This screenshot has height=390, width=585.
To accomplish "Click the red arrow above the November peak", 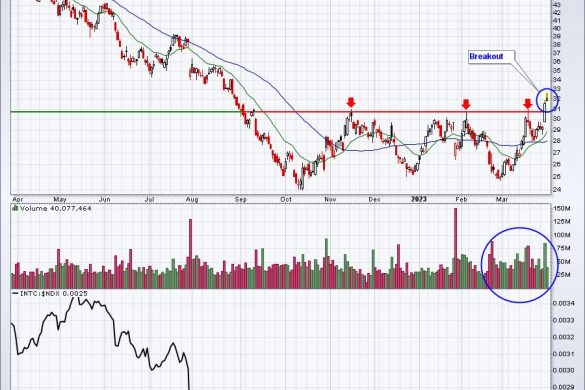I will click(351, 102).
